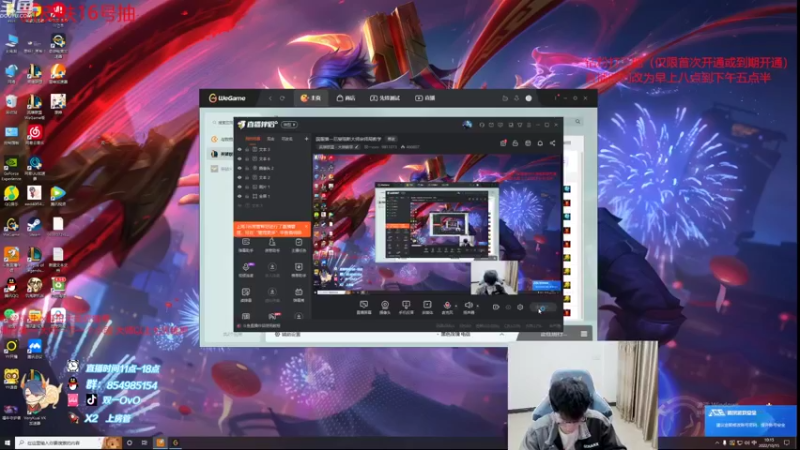Open the League of Legends entry in WeGame's sidebar

click(221, 154)
